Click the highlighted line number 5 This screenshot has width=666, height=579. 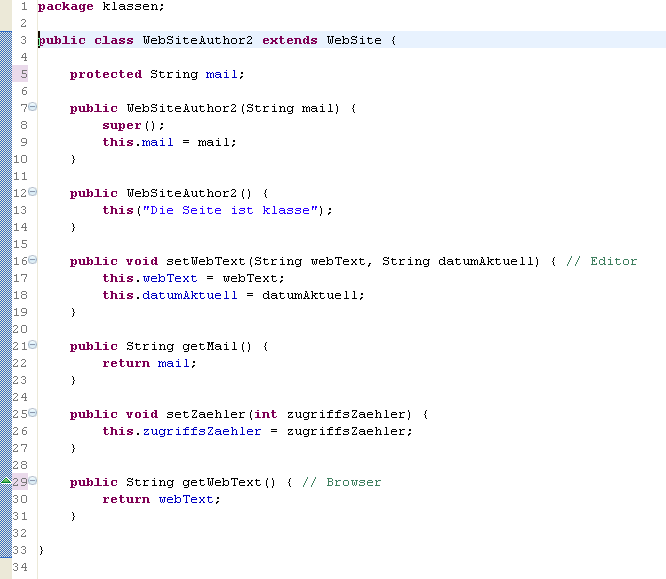pyautogui.click(x=24, y=74)
